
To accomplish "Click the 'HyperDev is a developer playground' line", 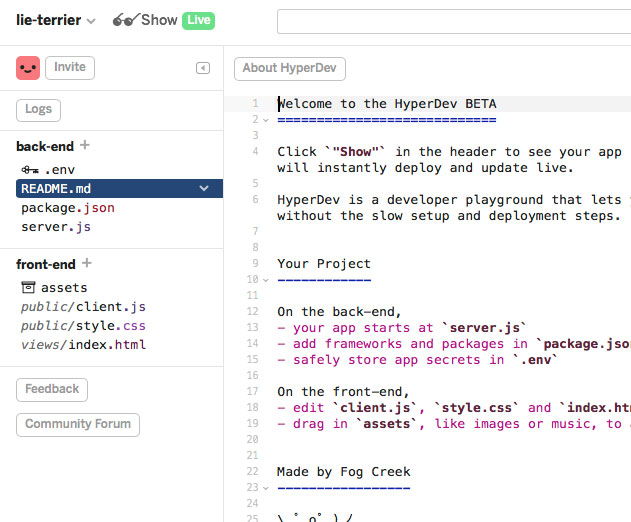I will pyautogui.click(x=454, y=200).
